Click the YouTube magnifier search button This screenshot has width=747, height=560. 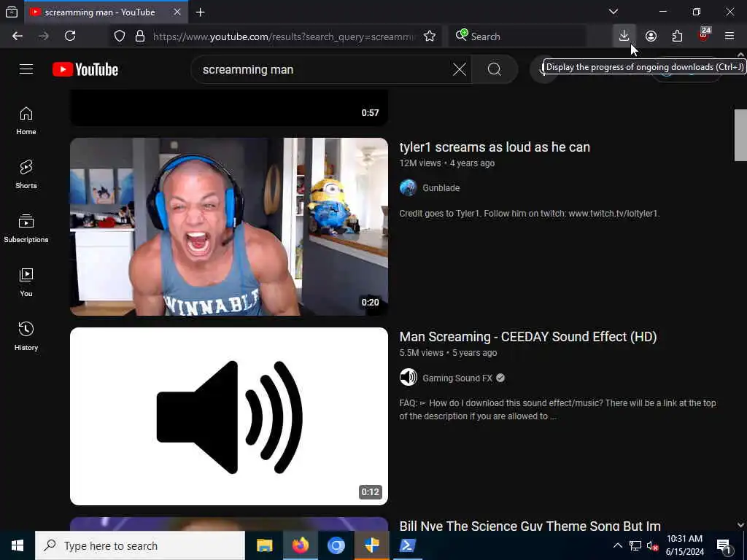495,69
